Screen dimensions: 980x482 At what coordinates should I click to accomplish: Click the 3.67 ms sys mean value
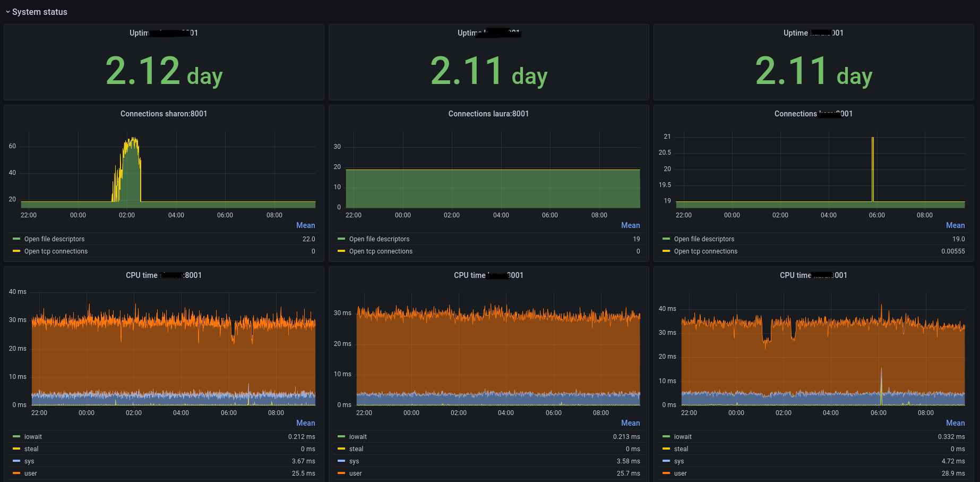pyautogui.click(x=304, y=461)
